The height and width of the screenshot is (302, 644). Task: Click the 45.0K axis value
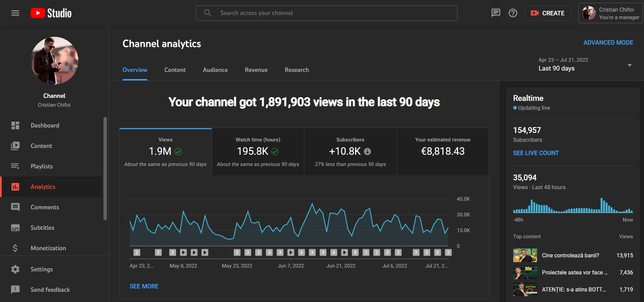coord(463,199)
